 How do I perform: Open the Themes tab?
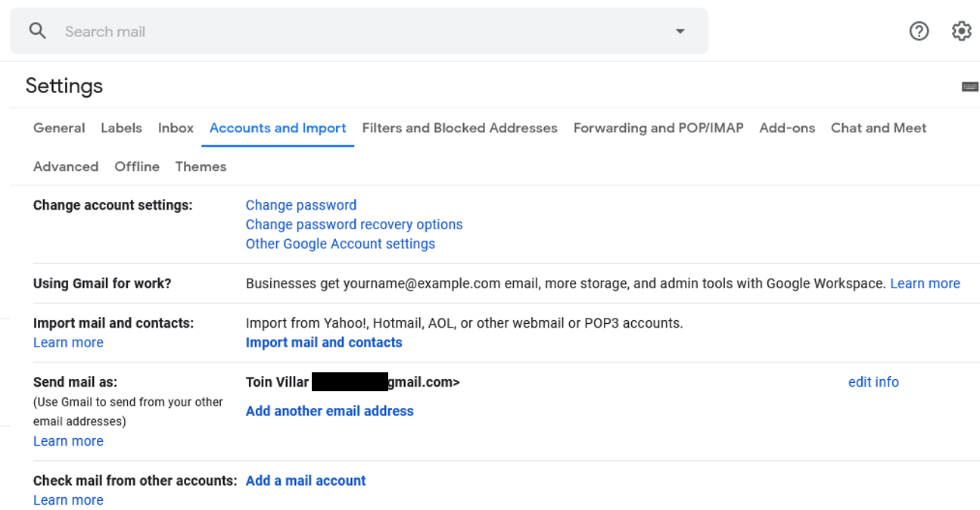pyautogui.click(x=201, y=166)
